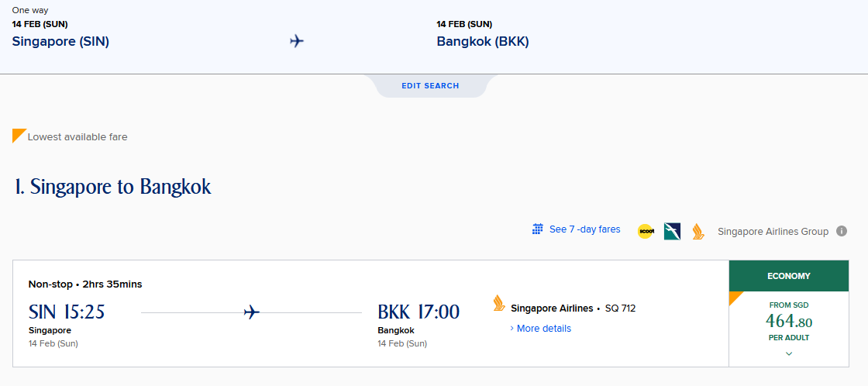Click the SilkAir bird logo icon

tap(672, 231)
